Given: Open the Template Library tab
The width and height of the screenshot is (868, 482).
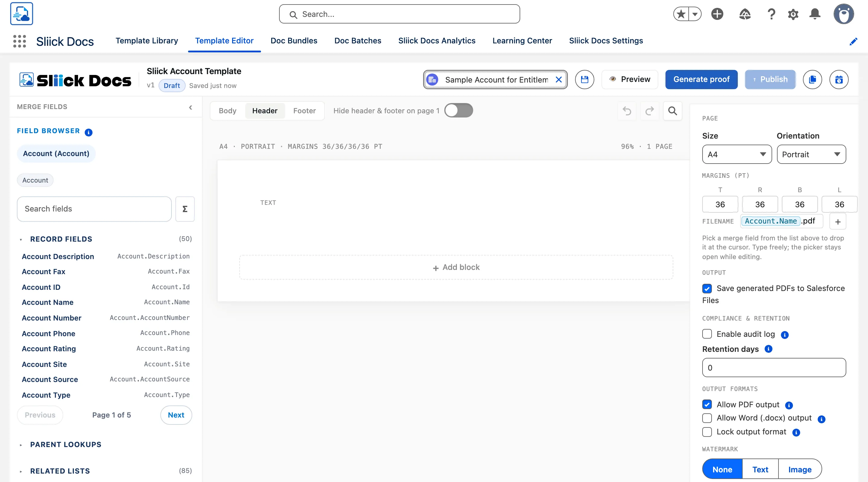Looking at the screenshot, I should tap(146, 41).
